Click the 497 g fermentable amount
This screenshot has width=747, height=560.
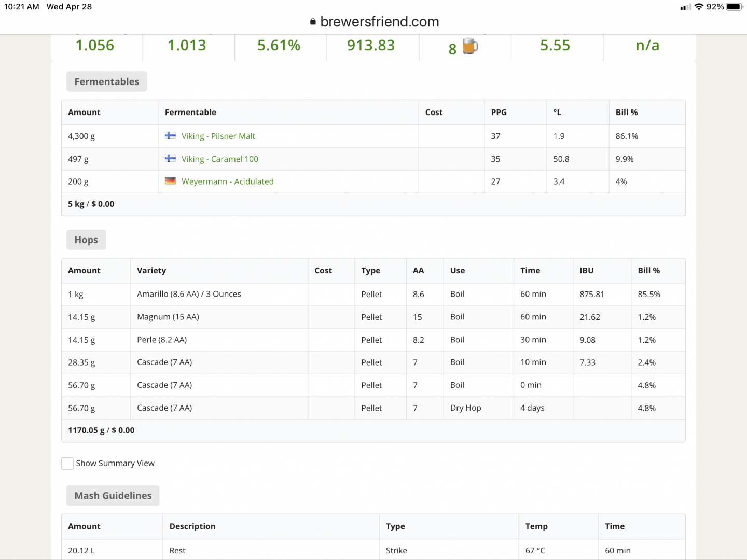tap(78, 159)
